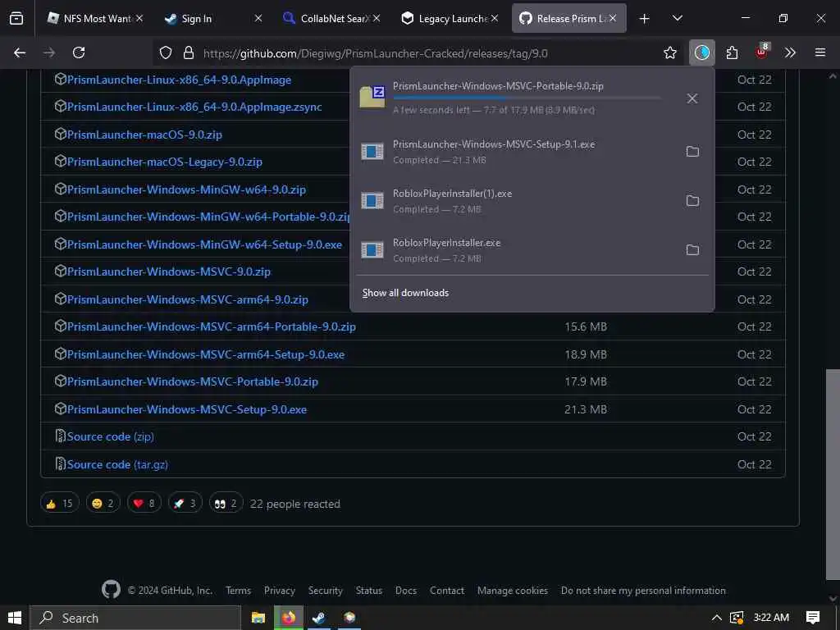Show RobloxPlayerInstaller.exe in folder
840x630 pixels.
(x=692, y=250)
